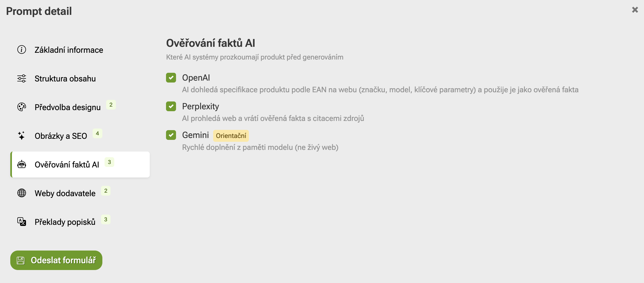
Task: Click the sliders icon for Struktura obsahu
Action: (22, 78)
